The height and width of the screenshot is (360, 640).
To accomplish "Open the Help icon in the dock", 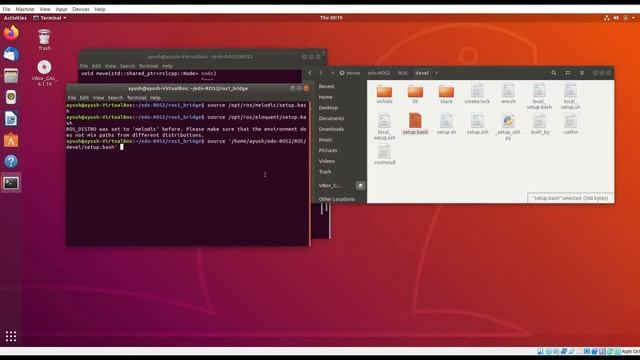I will tap(11, 162).
